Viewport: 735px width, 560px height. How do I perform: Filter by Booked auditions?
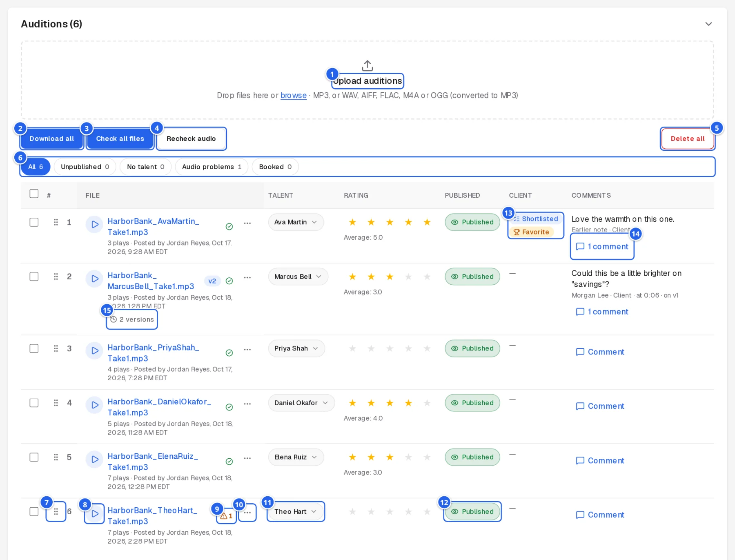tap(275, 167)
